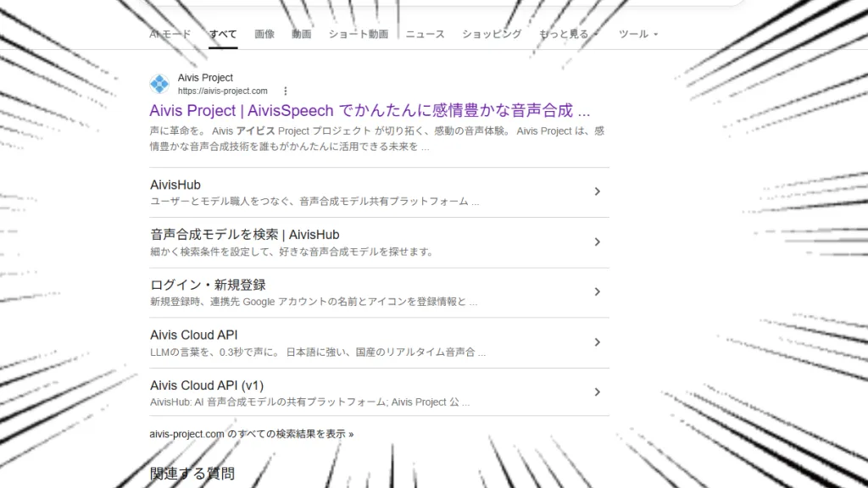
Task: Click the chevron on Aivis Cloud API row
Action: click(x=598, y=342)
